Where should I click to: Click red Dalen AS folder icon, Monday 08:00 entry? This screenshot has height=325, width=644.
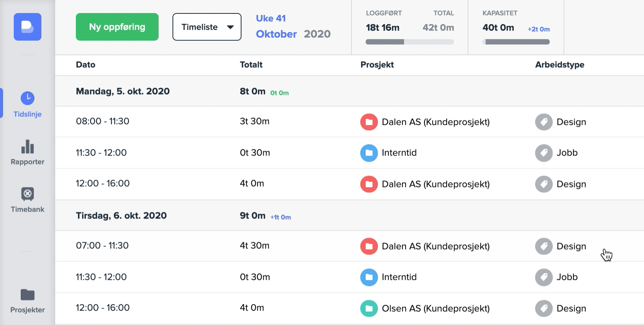pyautogui.click(x=369, y=122)
